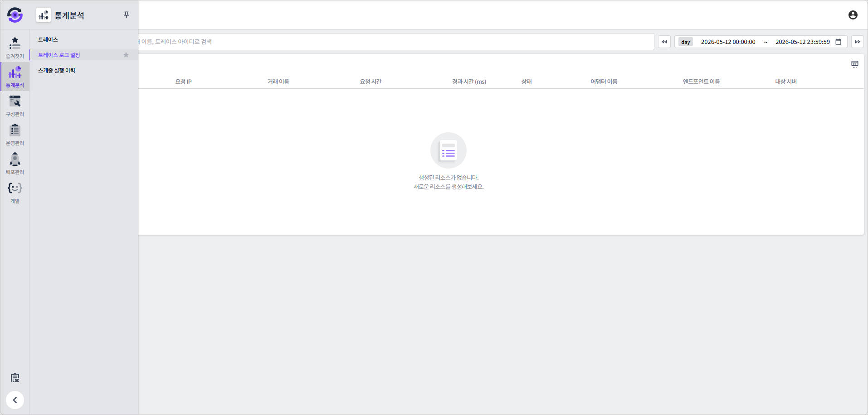Pin the 통계분석 menu panel
The height and width of the screenshot is (415, 868).
127,15
